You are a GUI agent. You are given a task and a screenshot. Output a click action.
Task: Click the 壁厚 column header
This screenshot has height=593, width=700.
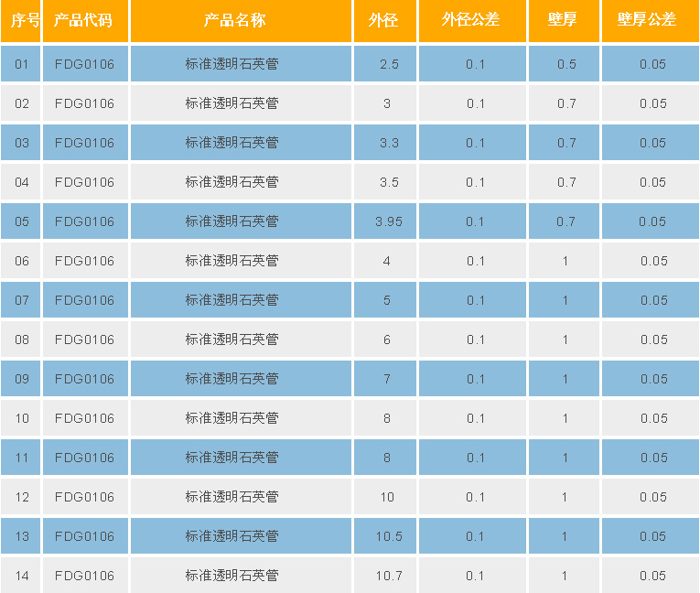click(x=564, y=20)
